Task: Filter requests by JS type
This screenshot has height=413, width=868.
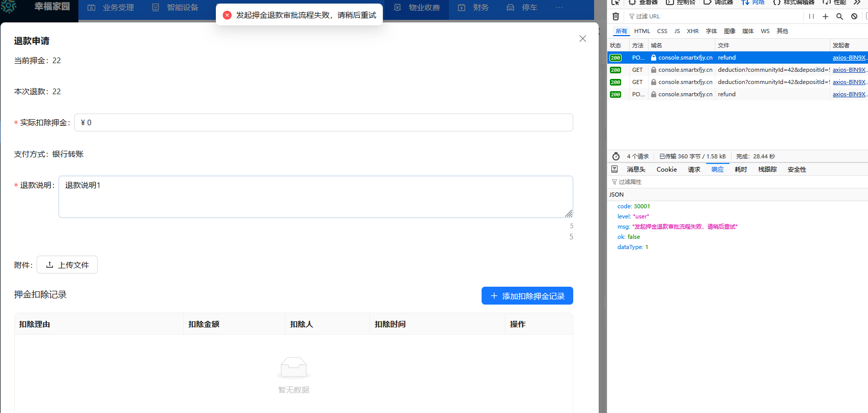Action: point(677,31)
